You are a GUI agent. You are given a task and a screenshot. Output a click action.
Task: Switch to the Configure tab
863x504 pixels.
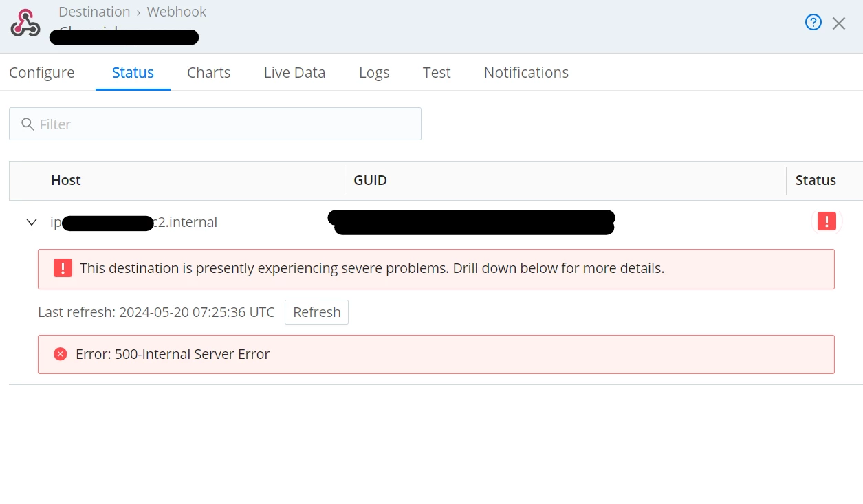42,72
